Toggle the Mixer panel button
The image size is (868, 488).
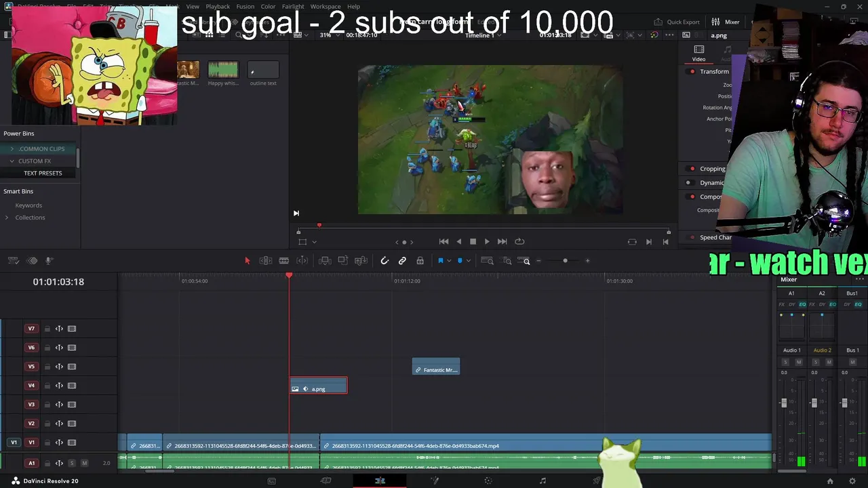(726, 22)
